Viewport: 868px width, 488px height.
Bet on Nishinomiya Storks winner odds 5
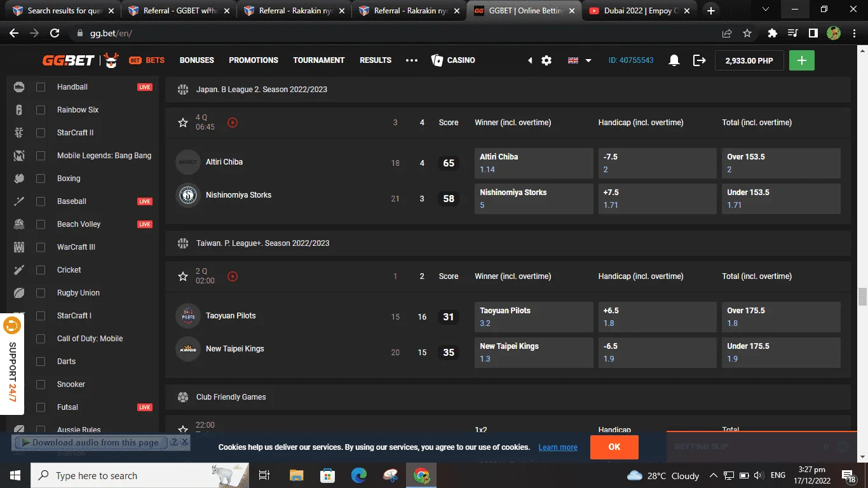534,199
